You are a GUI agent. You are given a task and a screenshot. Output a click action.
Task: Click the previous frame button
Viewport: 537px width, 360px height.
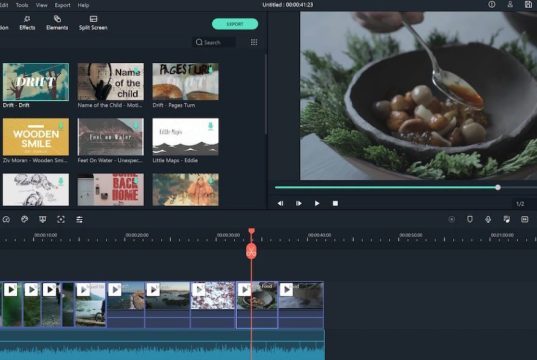(280, 203)
